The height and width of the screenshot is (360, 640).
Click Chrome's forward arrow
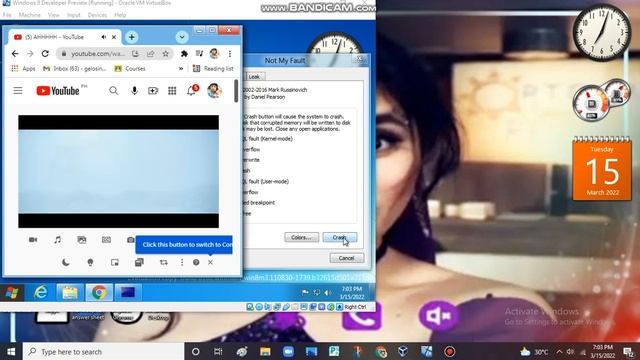[30, 53]
